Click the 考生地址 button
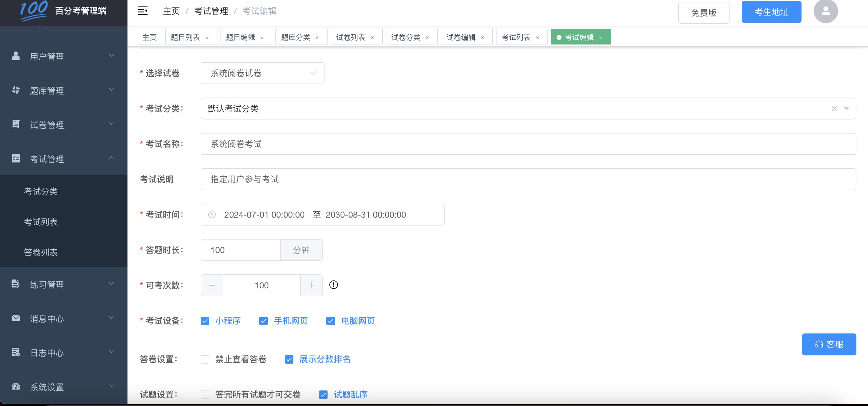The height and width of the screenshot is (406, 868). click(x=771, y=12)
